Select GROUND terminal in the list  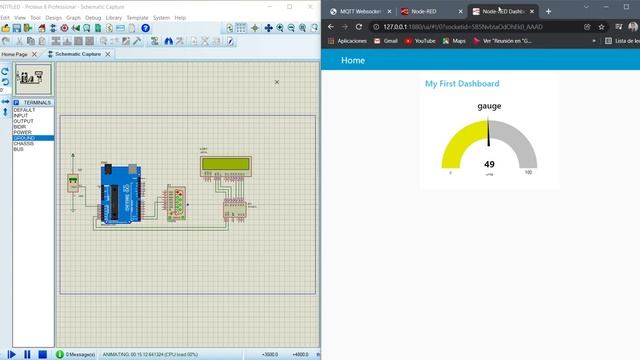pos(33,138)
